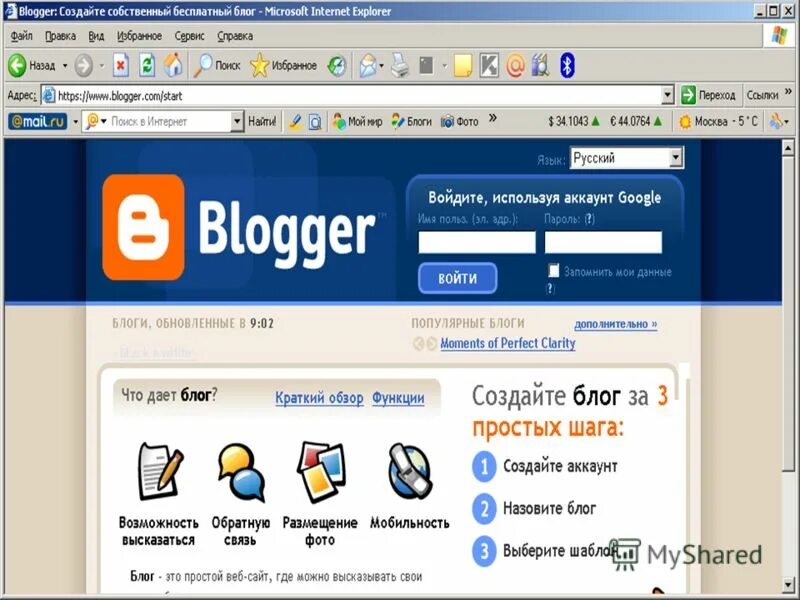Open the Избранное menu in the menu bar
Image resolution: width=800 pixels, height=600 pixels.
coord(139,36)
